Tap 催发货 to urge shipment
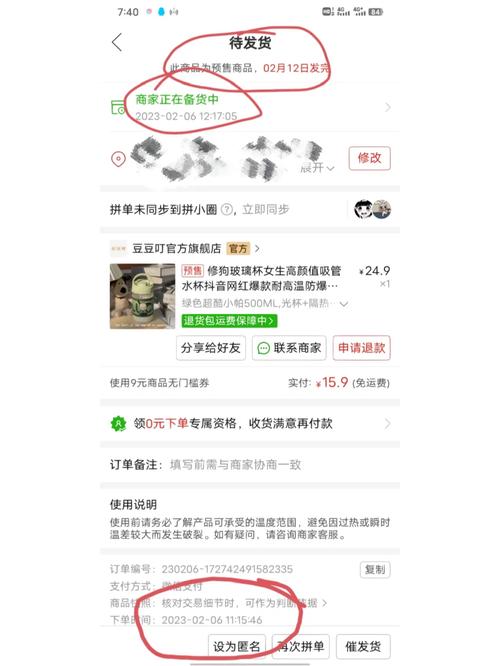This screenshot has width=500, height=666. (363, 647)
